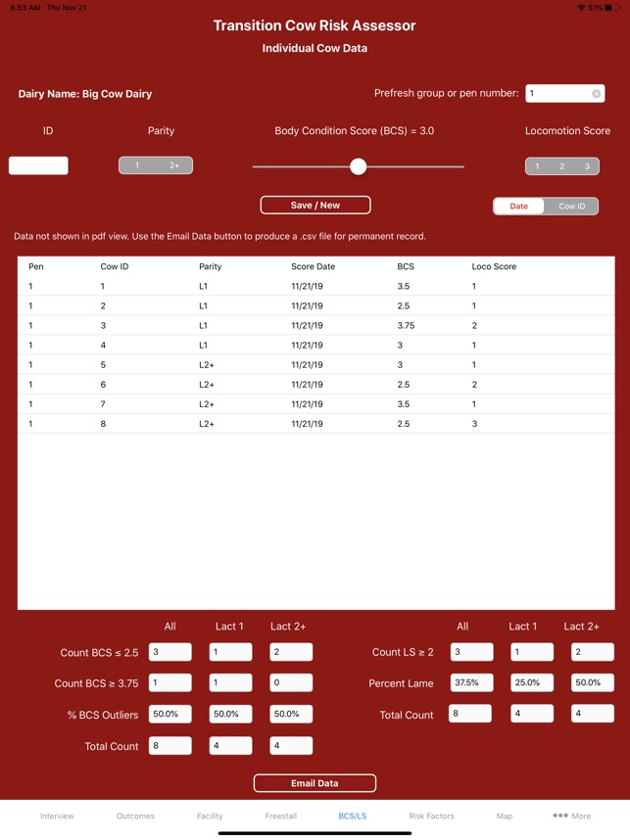
Task: Tap the battery indicator
Action: pos(611,8)
